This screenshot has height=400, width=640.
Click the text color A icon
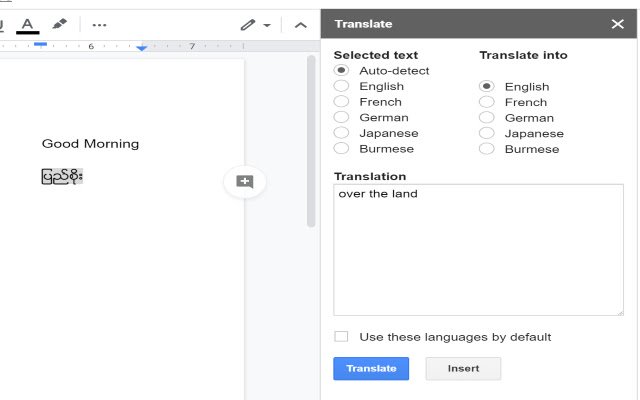pyautogui.click(x=27, y=25)
